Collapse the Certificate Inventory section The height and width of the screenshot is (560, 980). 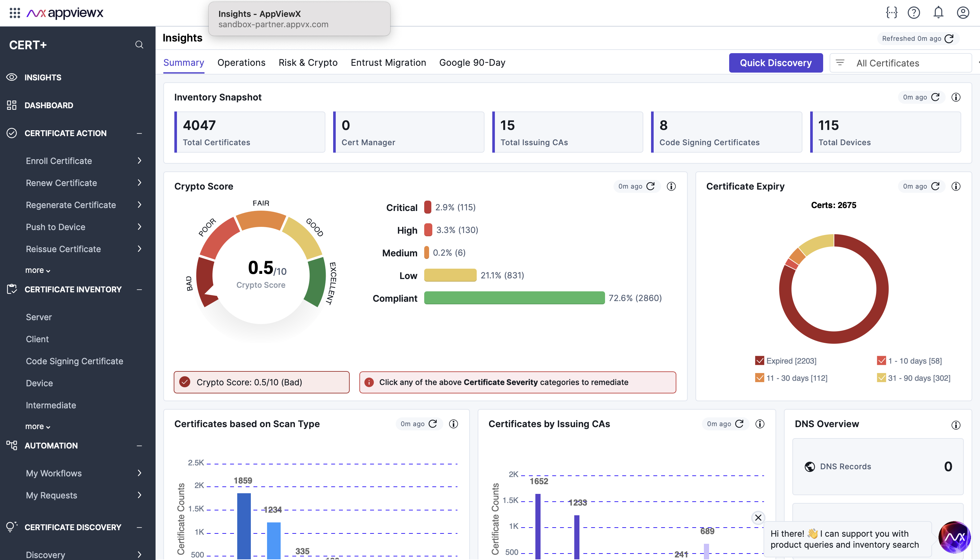(139, 289)
